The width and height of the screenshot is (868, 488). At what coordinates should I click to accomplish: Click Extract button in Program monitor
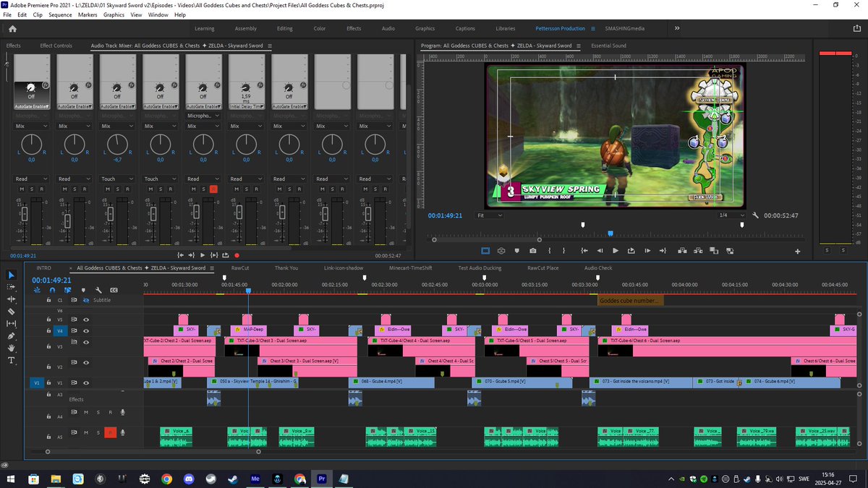(x=698, y=251)
